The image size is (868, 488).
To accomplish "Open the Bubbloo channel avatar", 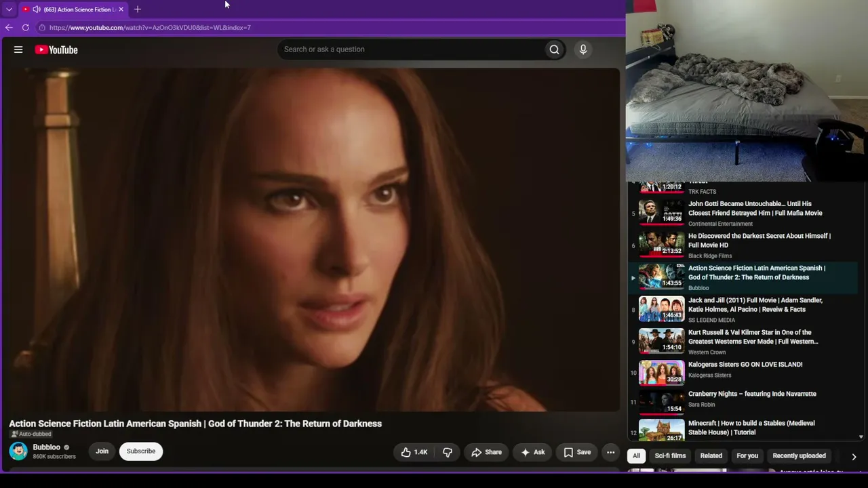I will (x=18, y=451).
